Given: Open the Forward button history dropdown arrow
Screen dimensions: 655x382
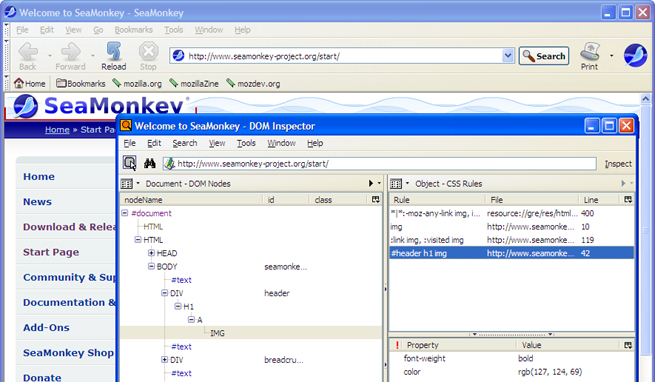Looking at the screenshot, I should [92, 55].
